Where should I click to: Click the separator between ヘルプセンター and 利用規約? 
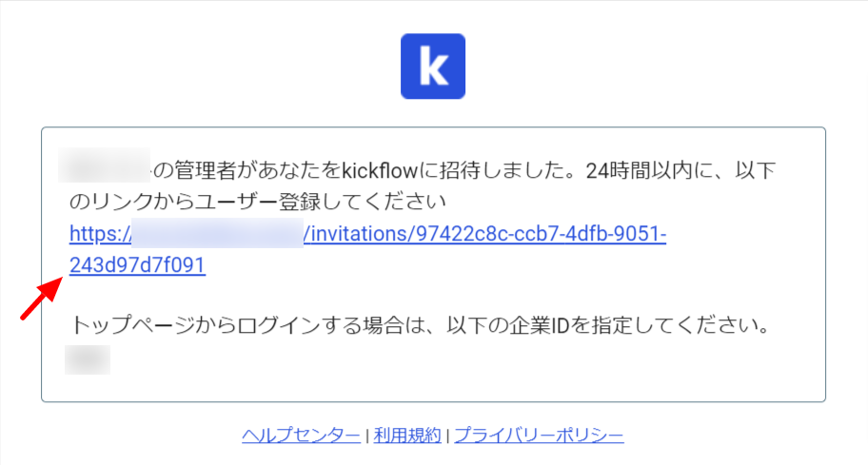coord(367,436)
